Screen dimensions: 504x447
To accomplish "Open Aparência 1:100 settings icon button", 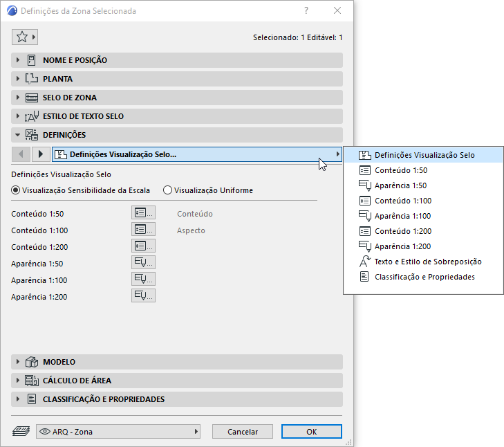I will click(x=143, y=280).
